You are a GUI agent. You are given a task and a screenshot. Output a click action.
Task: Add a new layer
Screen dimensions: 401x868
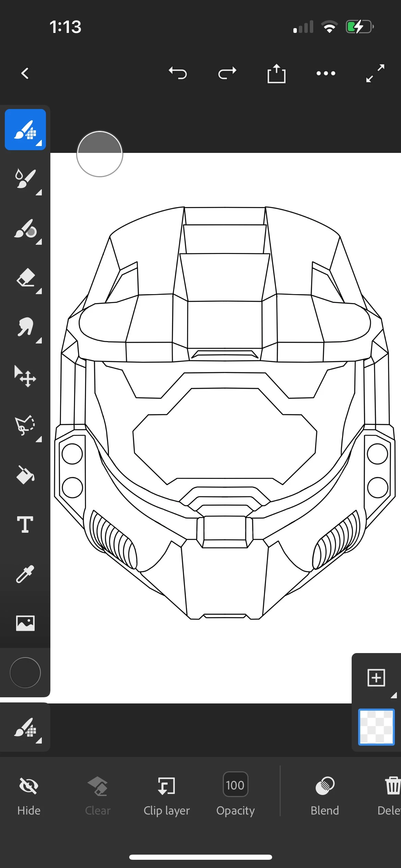376,678
